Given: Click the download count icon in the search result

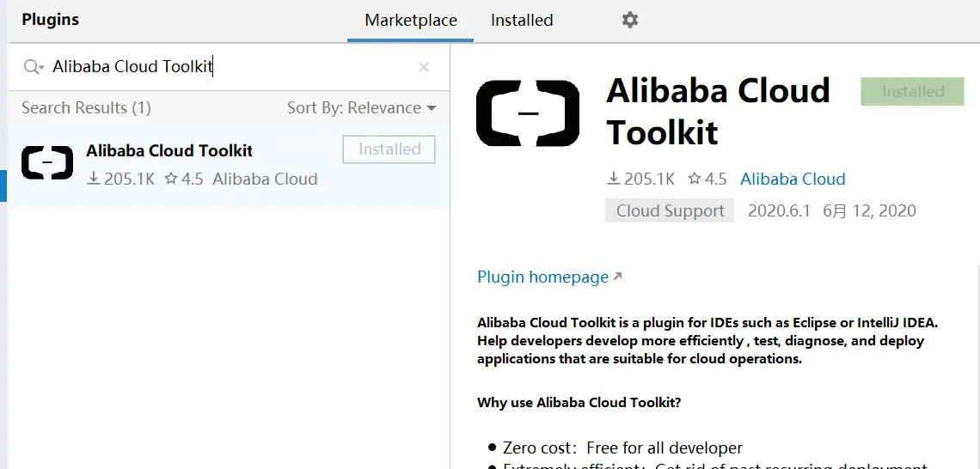Looking at the screenshot, I should point(94,179).
